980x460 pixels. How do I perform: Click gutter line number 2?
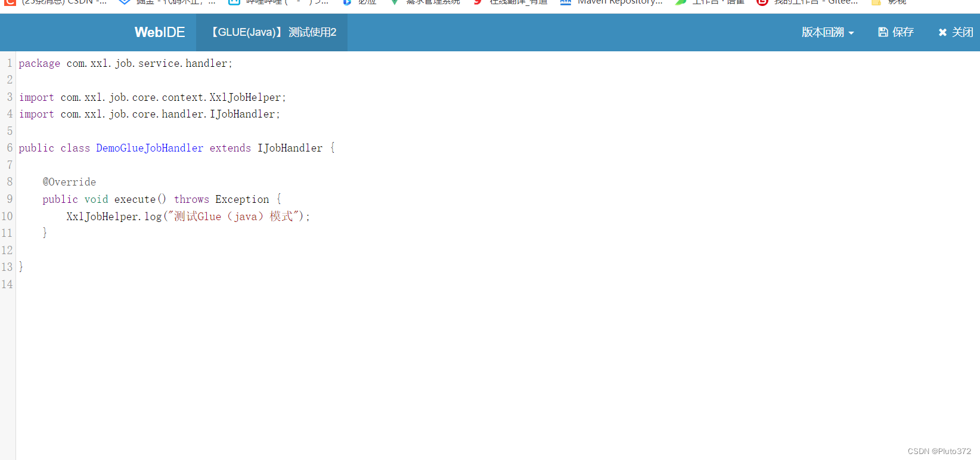tap(10, 79)
